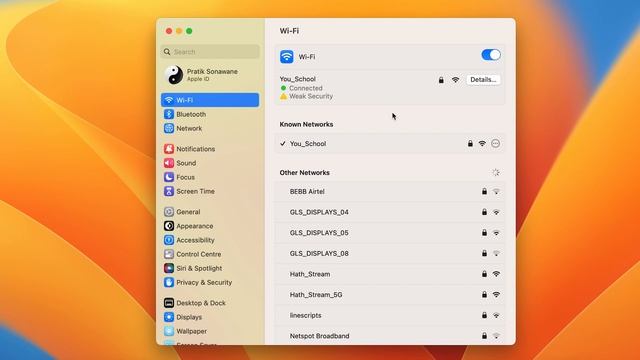This screenshot has width=640, height=360.
Task: Click the Network globe icon in the sidebar
Action: point(169,128)
